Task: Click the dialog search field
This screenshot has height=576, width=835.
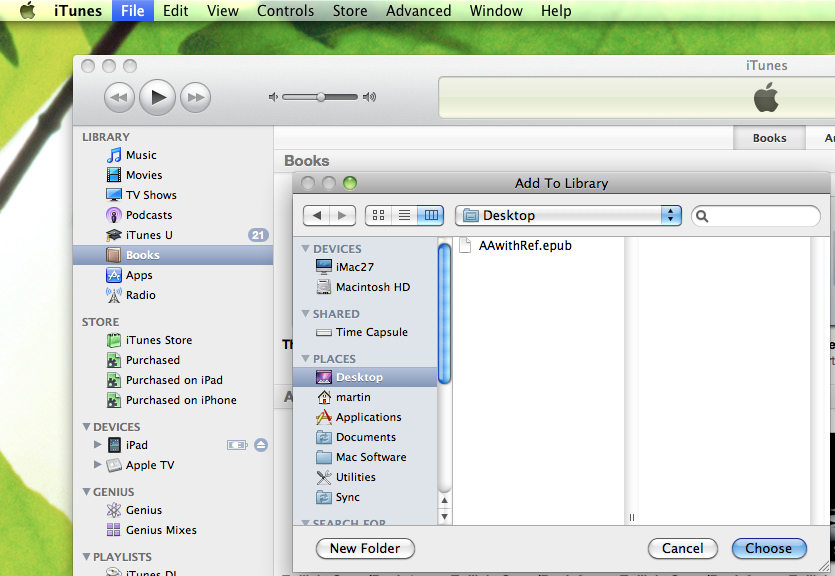Action: pos(756,216)
